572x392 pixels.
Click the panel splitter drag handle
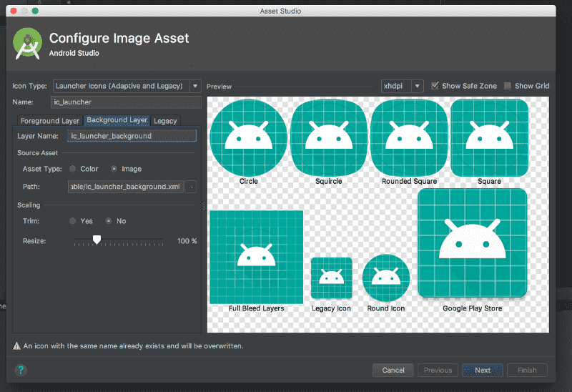tap(204, 206)
